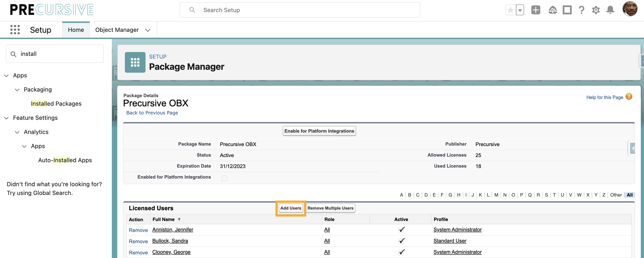This screenshot has height=258, width=644.
Task: Click the Add Users button
Action: 291,208
